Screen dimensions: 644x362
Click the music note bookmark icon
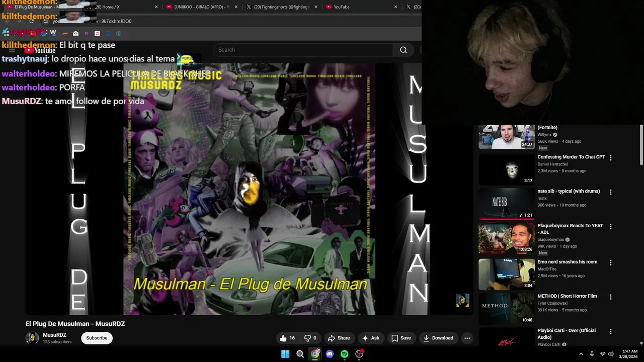(97, 34)
